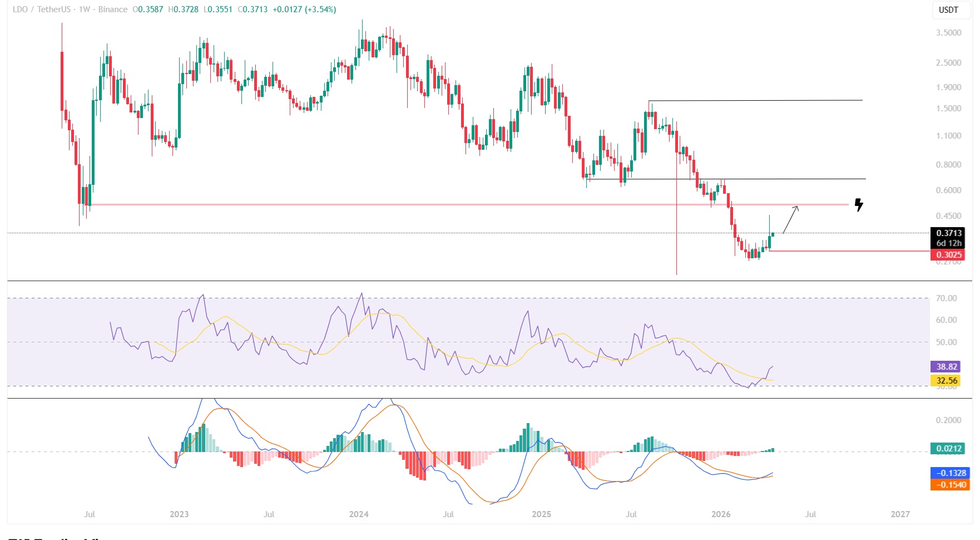Select the black horizontal line near 0.68

726,179
